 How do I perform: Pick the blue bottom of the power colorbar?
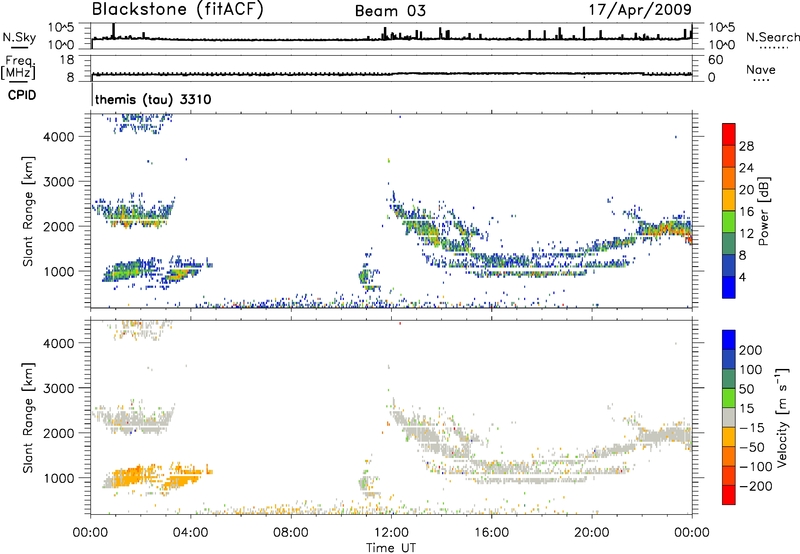coord(729,287)
